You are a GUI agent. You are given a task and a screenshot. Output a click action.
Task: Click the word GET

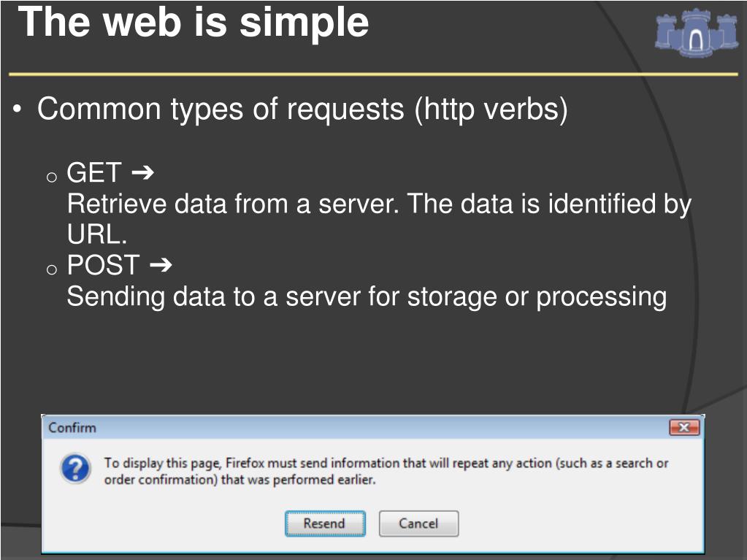click(94, 172)
